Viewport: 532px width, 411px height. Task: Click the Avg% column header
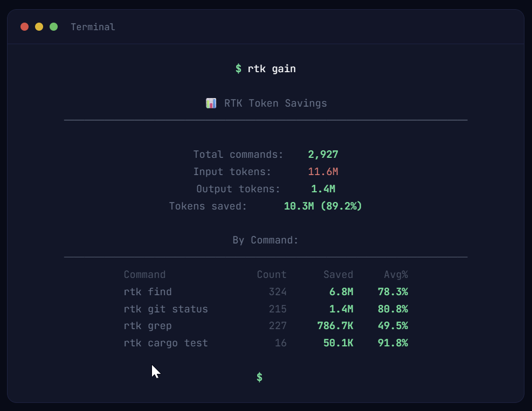point(396,275)
